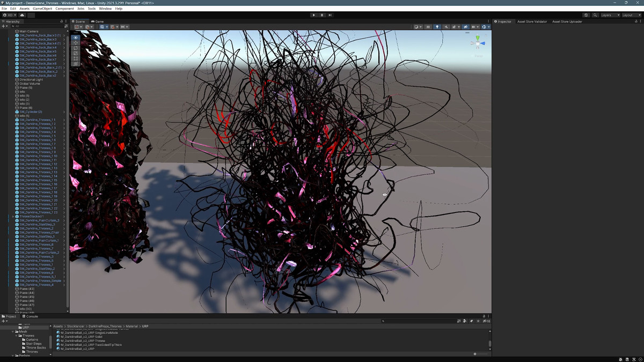Toggle the Hierarchy panel lock
The height and width of the screenshot is (362, 644).
click(61, 21)
